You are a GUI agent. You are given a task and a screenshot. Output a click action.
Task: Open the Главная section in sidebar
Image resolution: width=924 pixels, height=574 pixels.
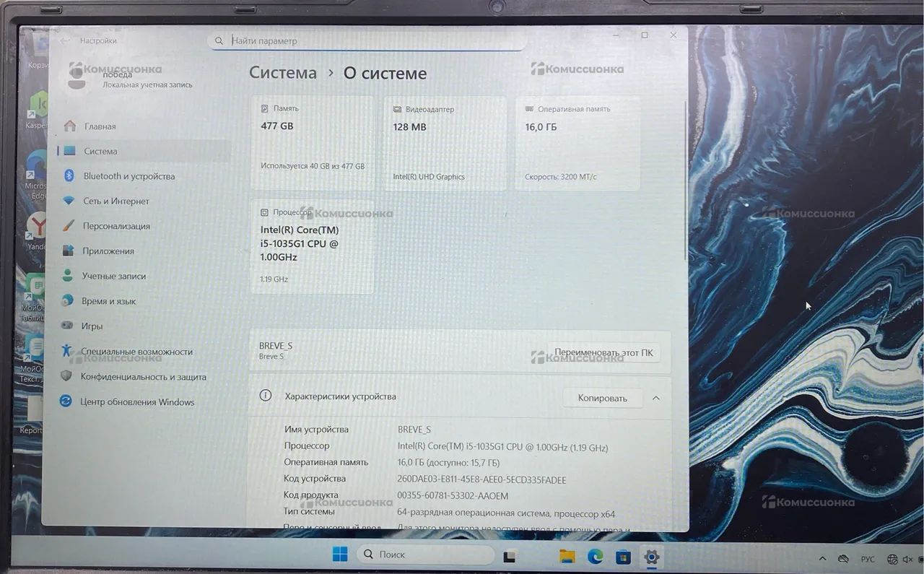(100, 126)
